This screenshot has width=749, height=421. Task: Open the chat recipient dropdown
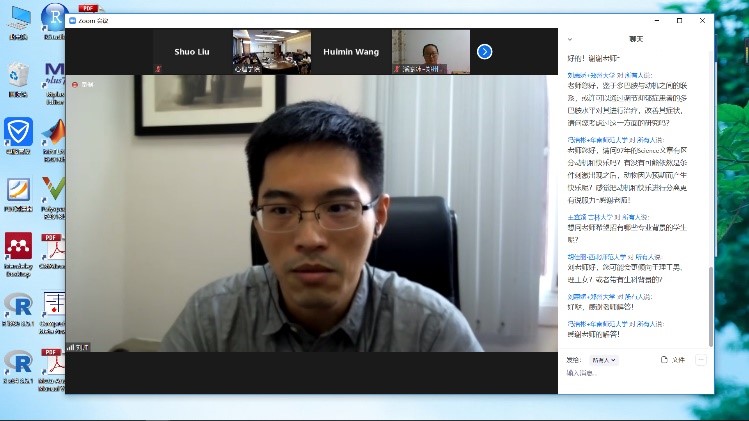coord(604,359)
